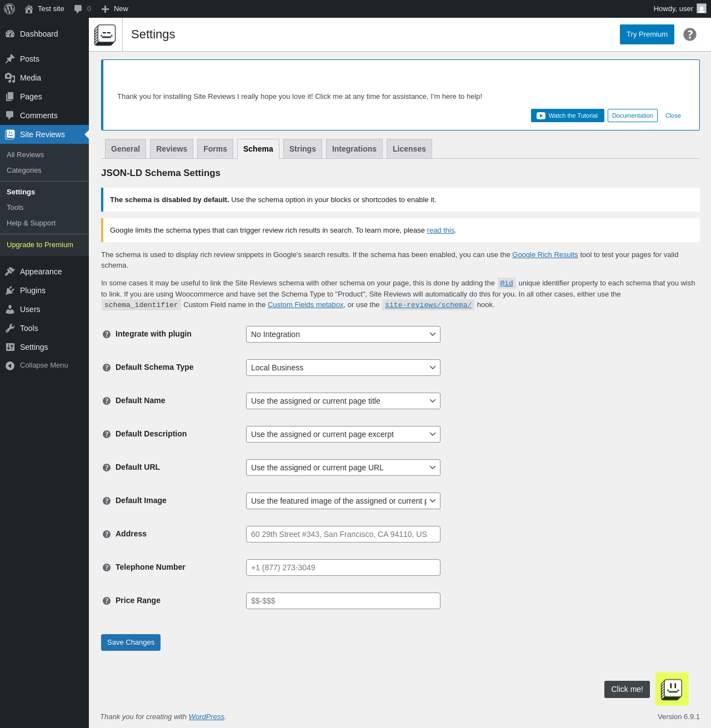Click the Plugins plug icon
The width and height of the screenshot is (711, 728).
click(x=10, y=290)
